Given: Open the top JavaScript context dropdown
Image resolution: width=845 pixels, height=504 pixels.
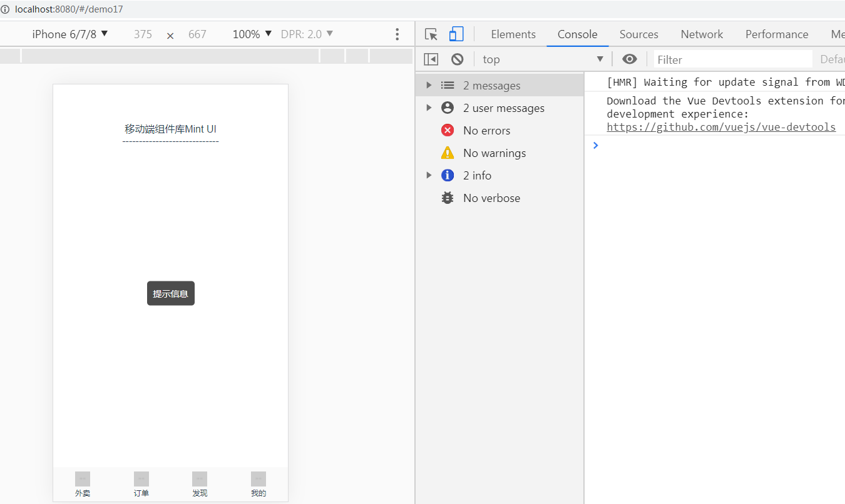Looking at the screenshot, I should click(543, 59).
